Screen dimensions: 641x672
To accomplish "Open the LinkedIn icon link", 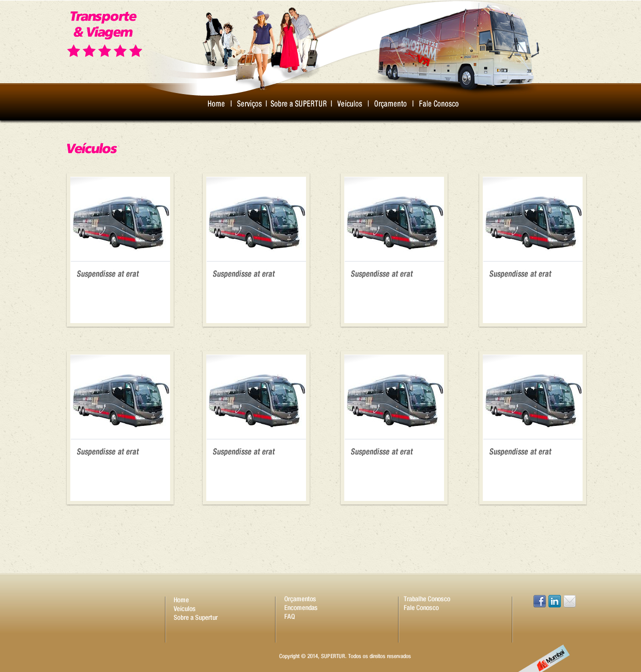I will (x=554, y=601).
